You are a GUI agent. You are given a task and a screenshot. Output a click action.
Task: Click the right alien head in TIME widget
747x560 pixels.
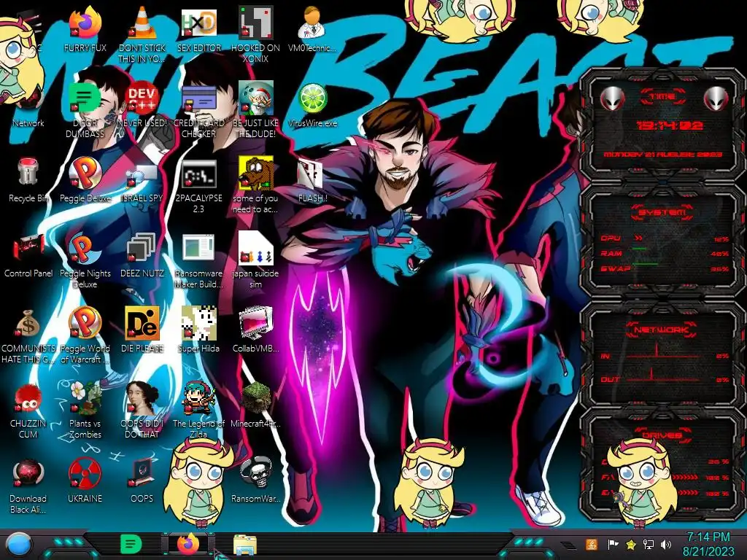[x=716, y=98]
